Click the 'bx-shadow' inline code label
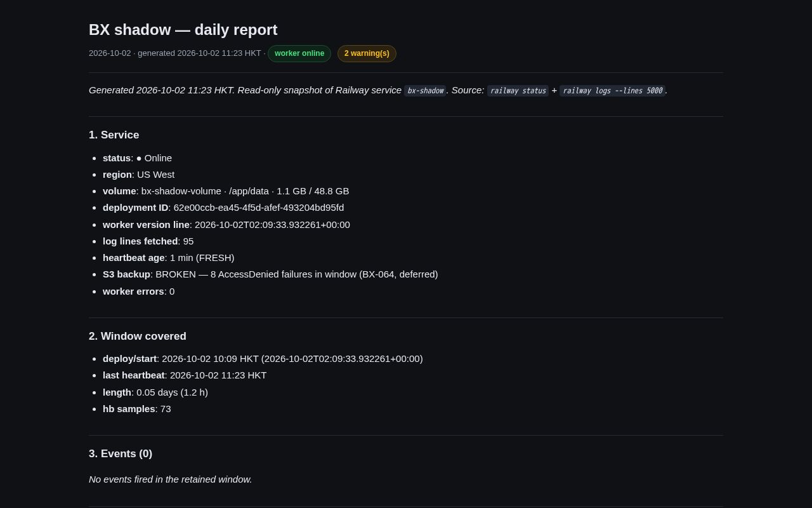This screenshot has width=812, height=508. click(x=425, y=91)
